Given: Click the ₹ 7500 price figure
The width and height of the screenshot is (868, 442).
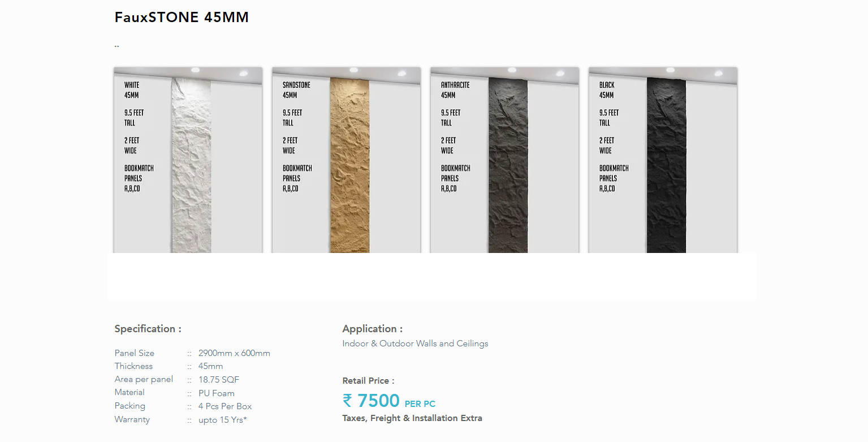Looking at the screenshot, I should coord(371,401).
